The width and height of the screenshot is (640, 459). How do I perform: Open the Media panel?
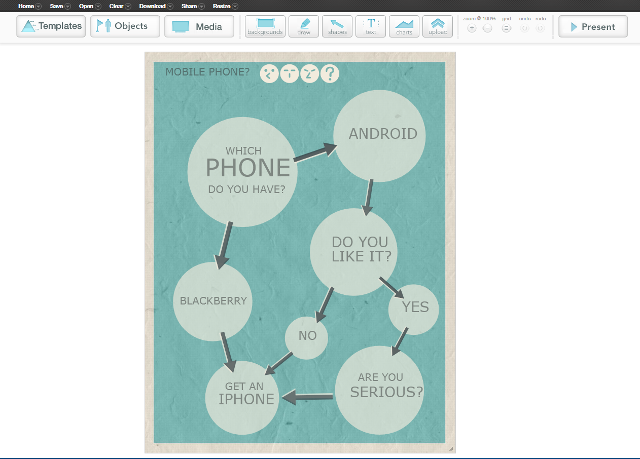coord(199,27)
